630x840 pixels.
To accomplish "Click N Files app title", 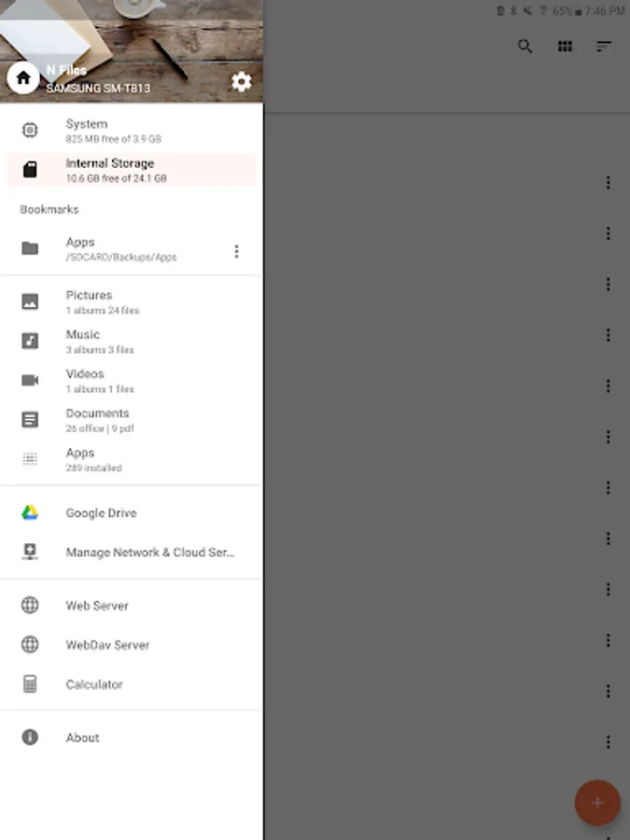I will click(66, 70).
